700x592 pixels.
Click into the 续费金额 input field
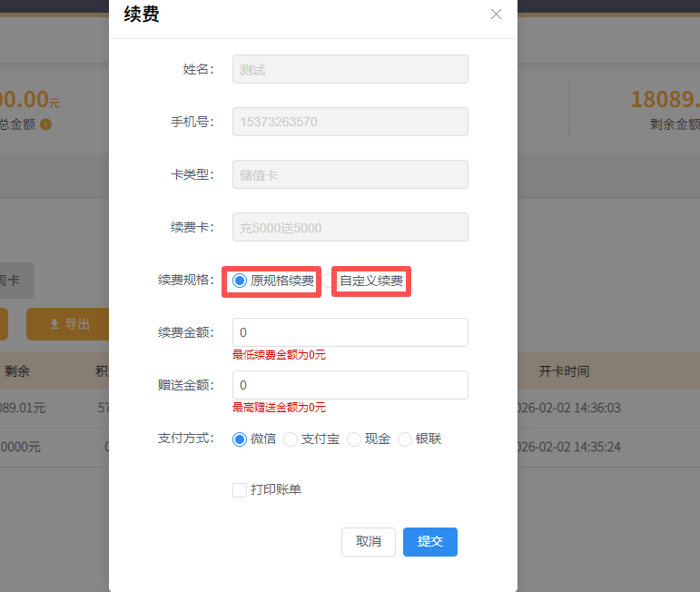[x=350, y=332]
